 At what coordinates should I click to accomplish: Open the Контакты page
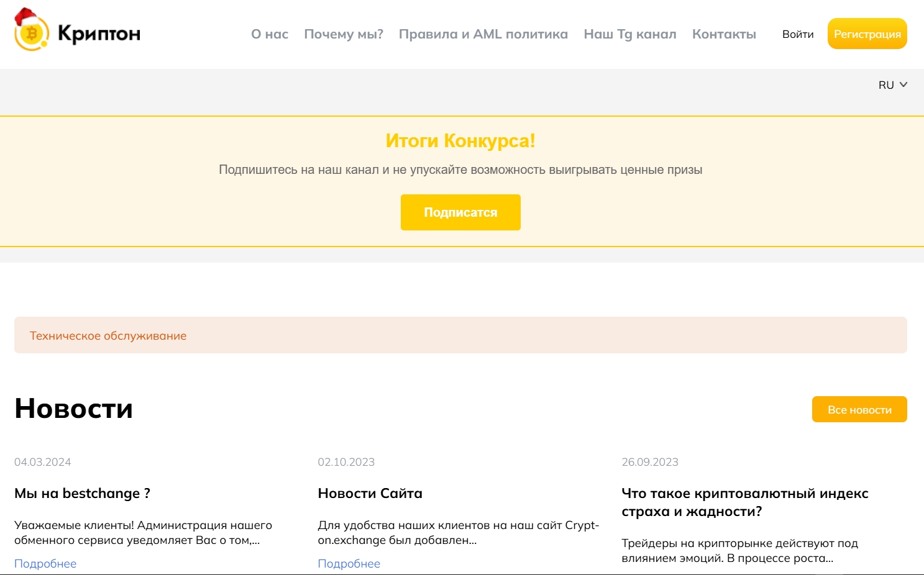724,34
